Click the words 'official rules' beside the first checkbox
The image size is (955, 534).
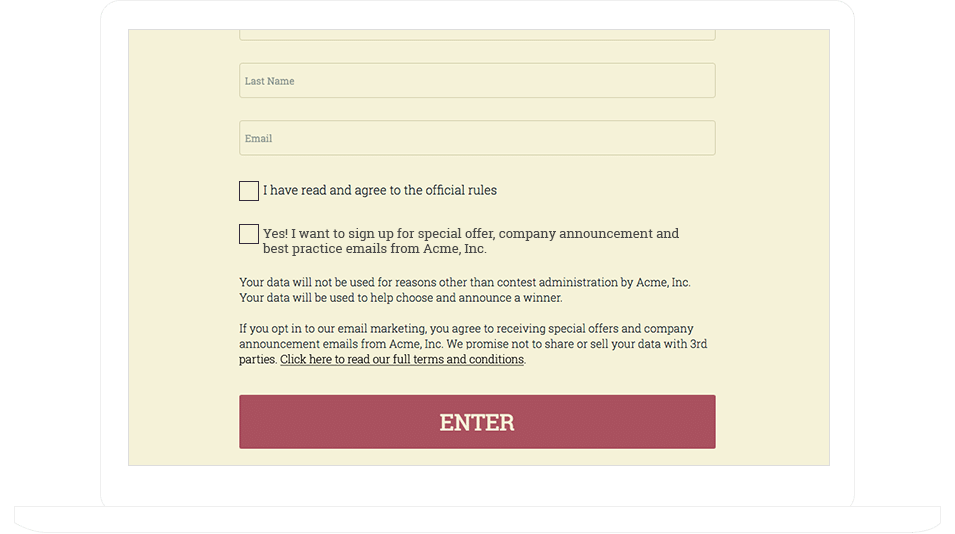[461, 190]
